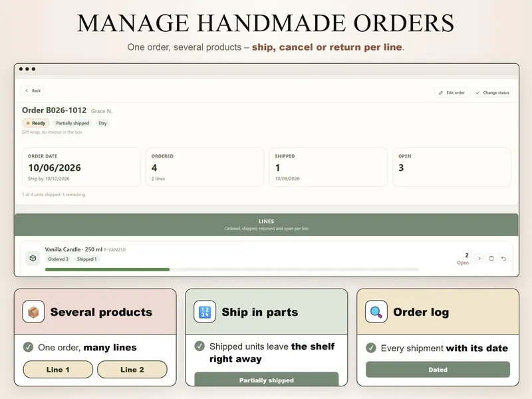Open the Edit order button

[x=452, y=92]
